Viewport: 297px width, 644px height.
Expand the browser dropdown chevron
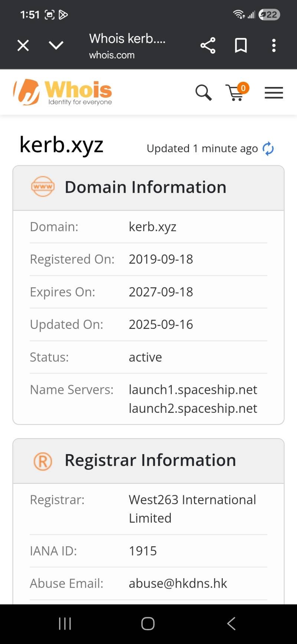[x=56, y=45]
